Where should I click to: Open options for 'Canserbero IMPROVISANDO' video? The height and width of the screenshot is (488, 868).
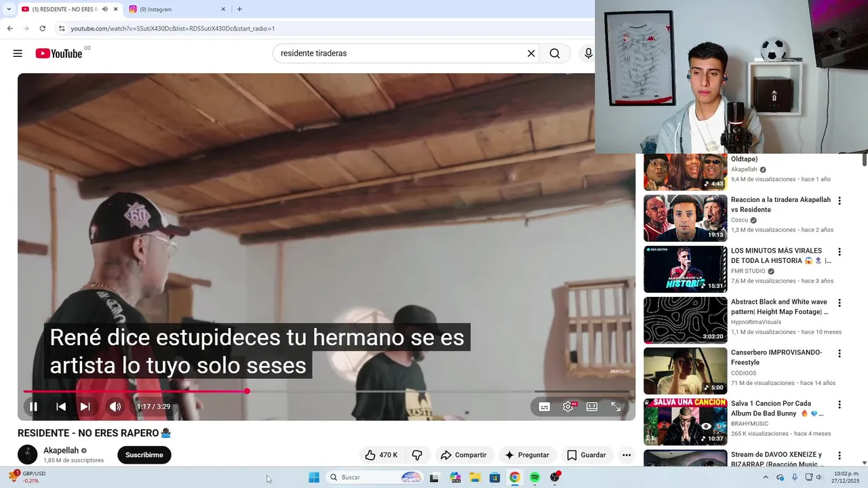(840, 353)
